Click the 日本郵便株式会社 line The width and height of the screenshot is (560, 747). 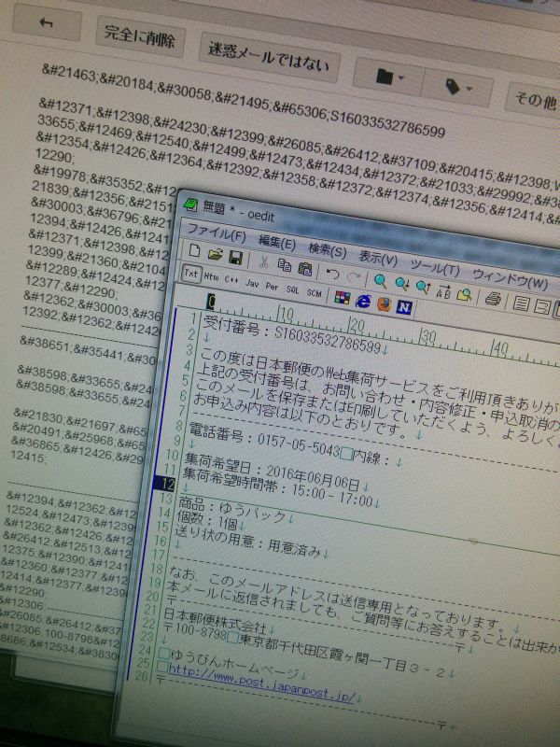[215, 620]
